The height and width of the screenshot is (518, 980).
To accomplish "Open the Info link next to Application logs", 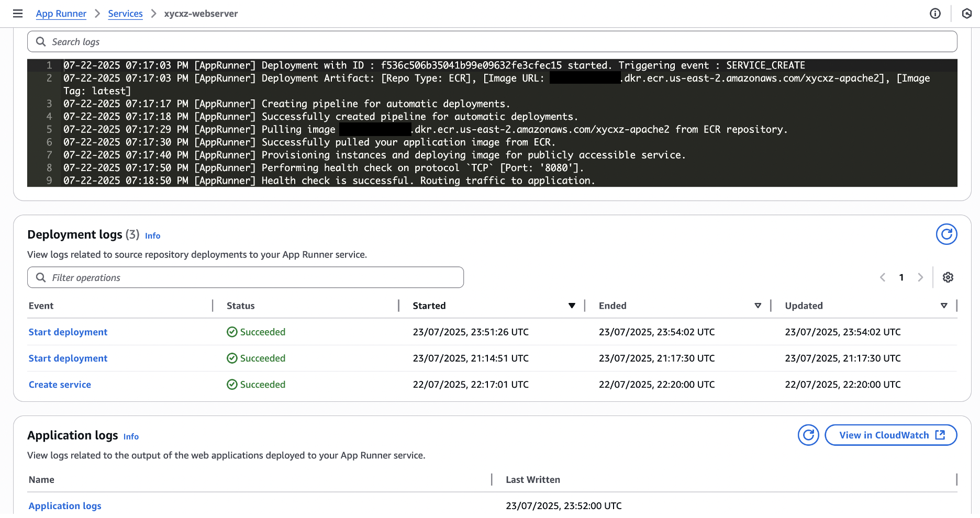I will (x=131, y=436).
